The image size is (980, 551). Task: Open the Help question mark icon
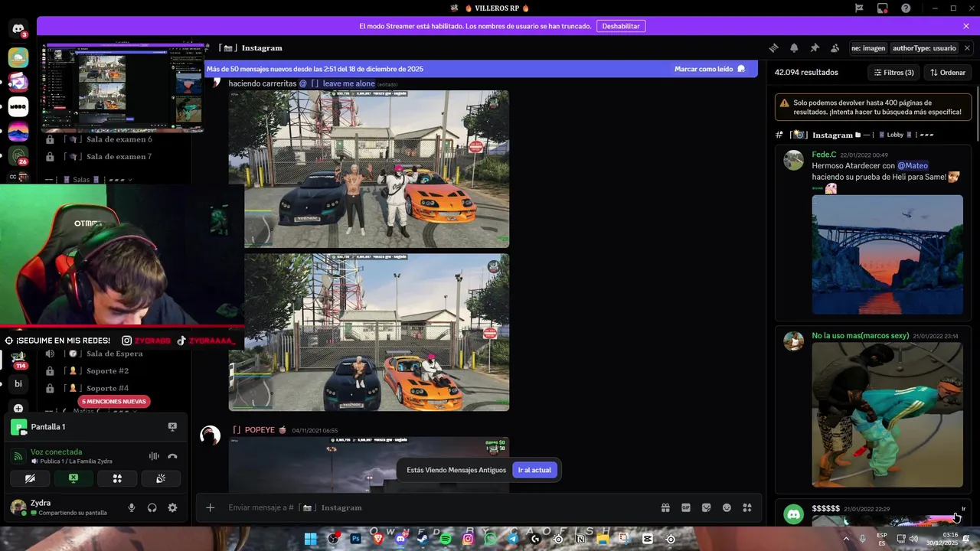pyautogui.click(x=906, y=8)
